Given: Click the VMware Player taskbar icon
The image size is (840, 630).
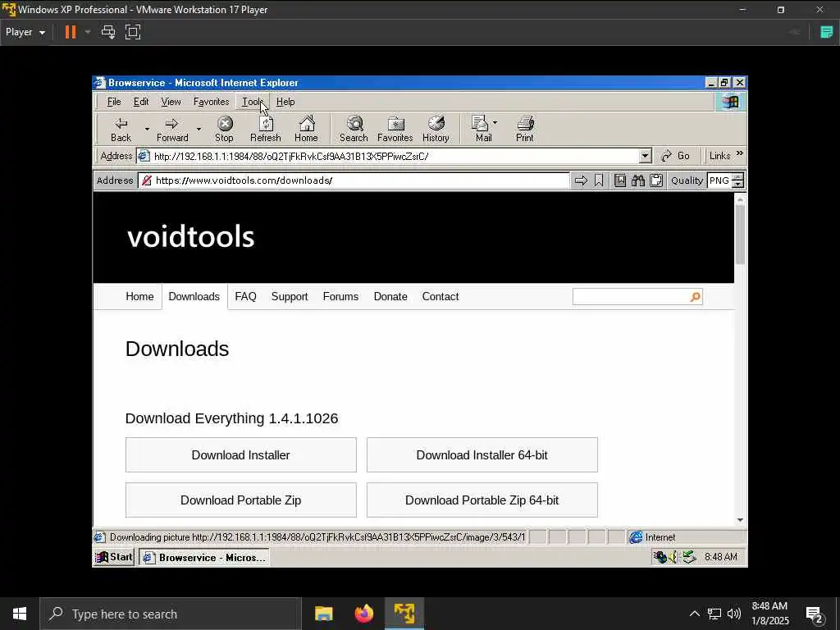Looking at the screenshot, I should [404, 614].
